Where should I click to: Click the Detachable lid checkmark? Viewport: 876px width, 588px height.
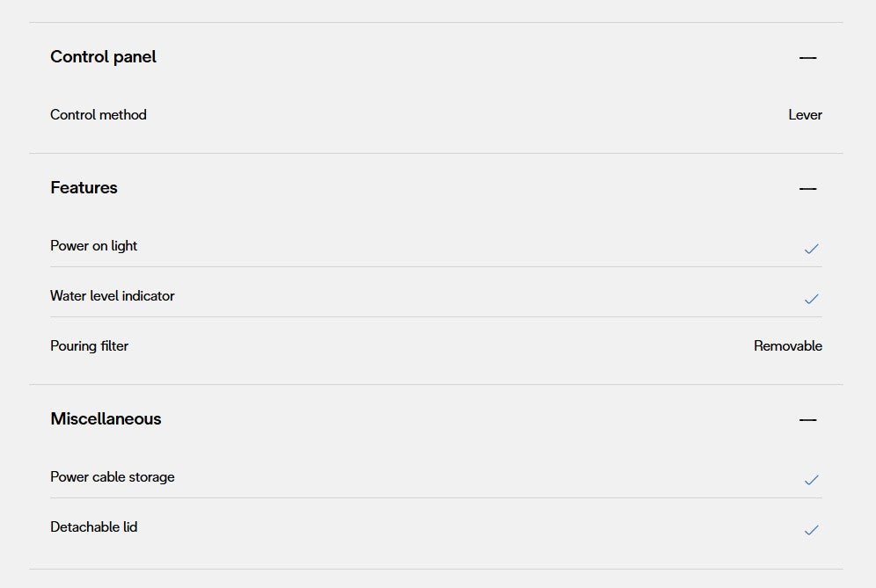pos(811,530)
